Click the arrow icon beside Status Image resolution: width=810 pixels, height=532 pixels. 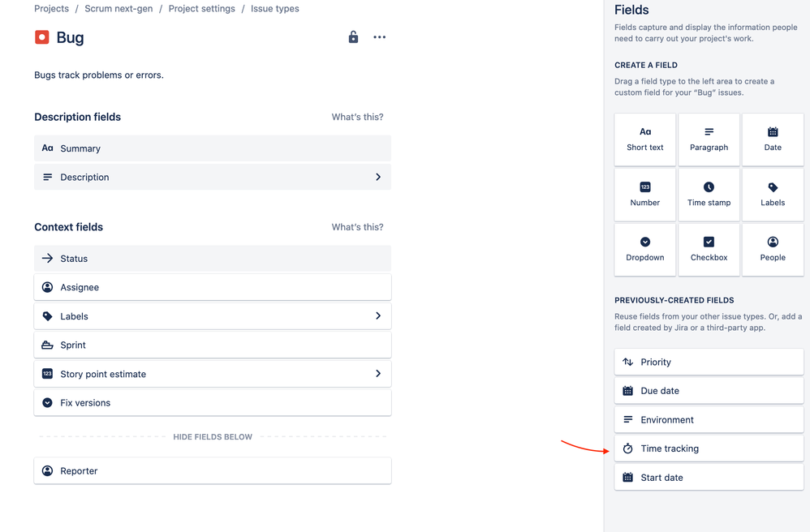48,258
